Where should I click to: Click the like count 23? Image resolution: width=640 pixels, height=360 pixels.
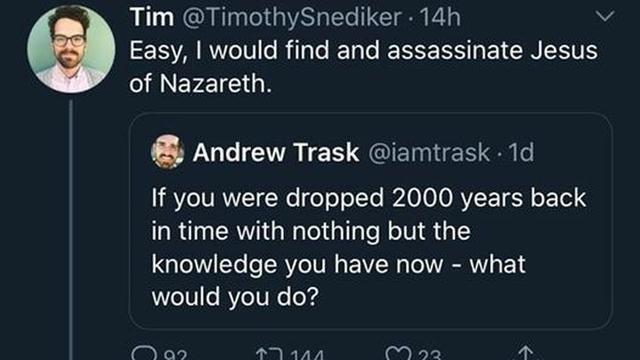[x=429, y=355]
